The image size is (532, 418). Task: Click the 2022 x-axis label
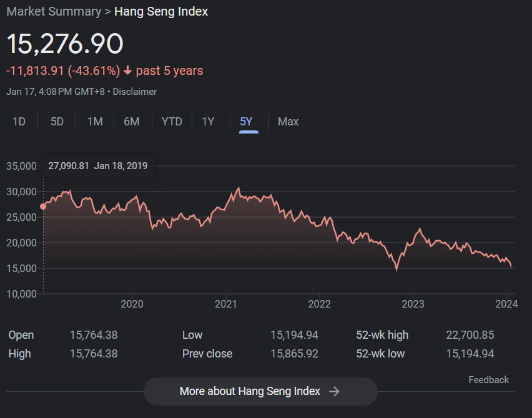coord(319,304)
